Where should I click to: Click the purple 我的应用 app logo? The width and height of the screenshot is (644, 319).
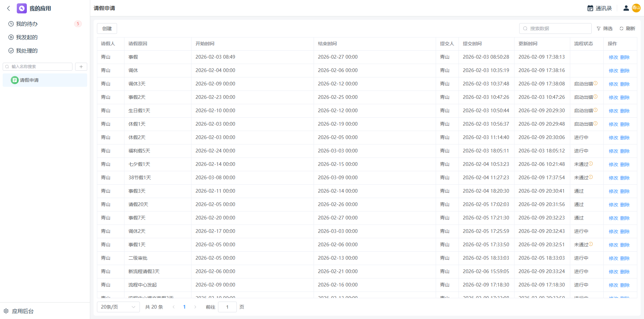tap(22, 8)
